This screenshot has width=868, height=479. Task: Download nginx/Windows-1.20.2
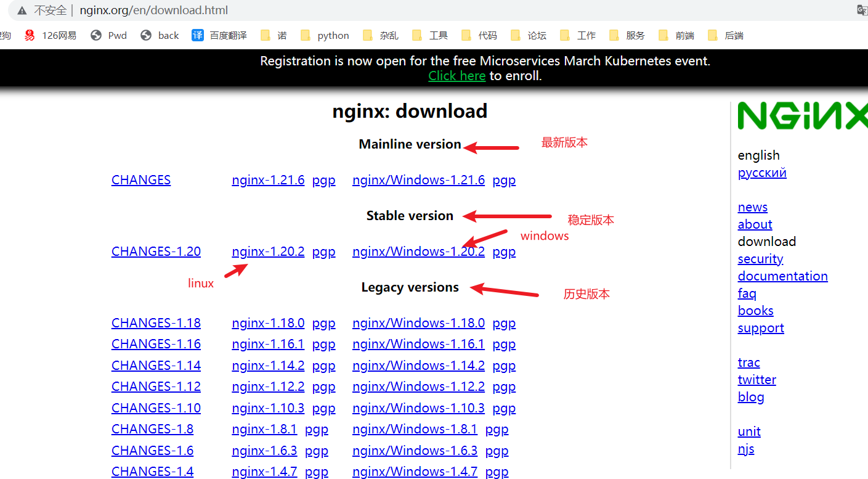coord(418,252)
